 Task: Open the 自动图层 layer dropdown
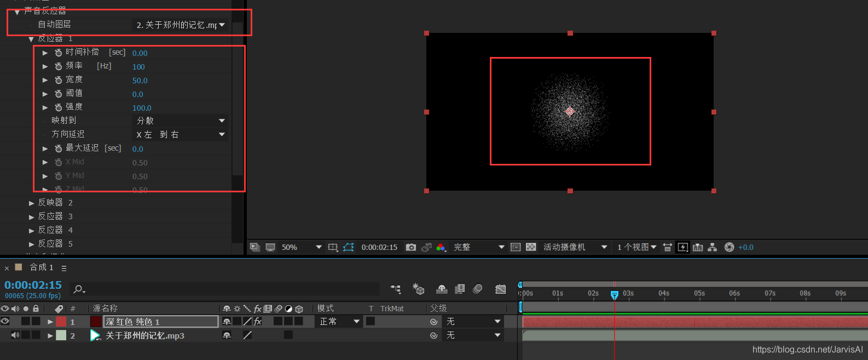(181, 25)
